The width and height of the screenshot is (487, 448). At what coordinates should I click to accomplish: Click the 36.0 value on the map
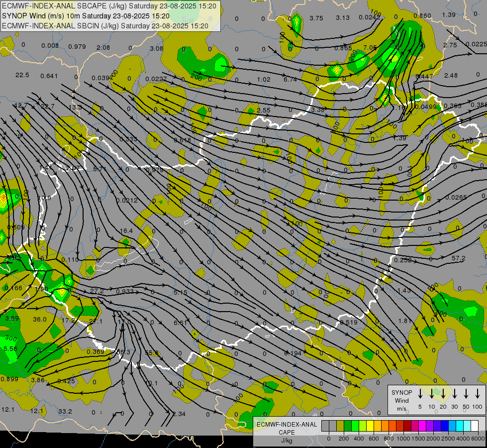[40, 319]
